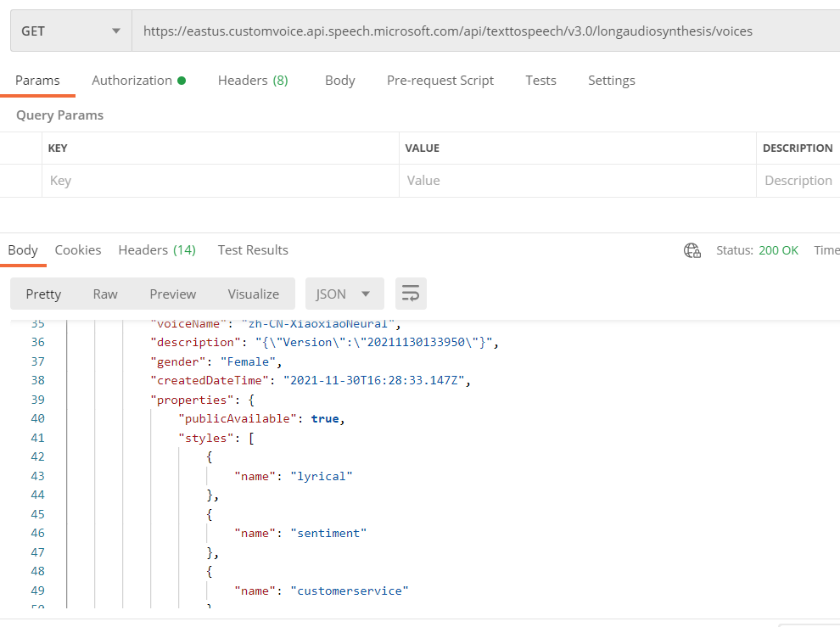This screenshot has height=627, width=840.
Task: Open the response Headers (14) tab
Action: [157, 250]
